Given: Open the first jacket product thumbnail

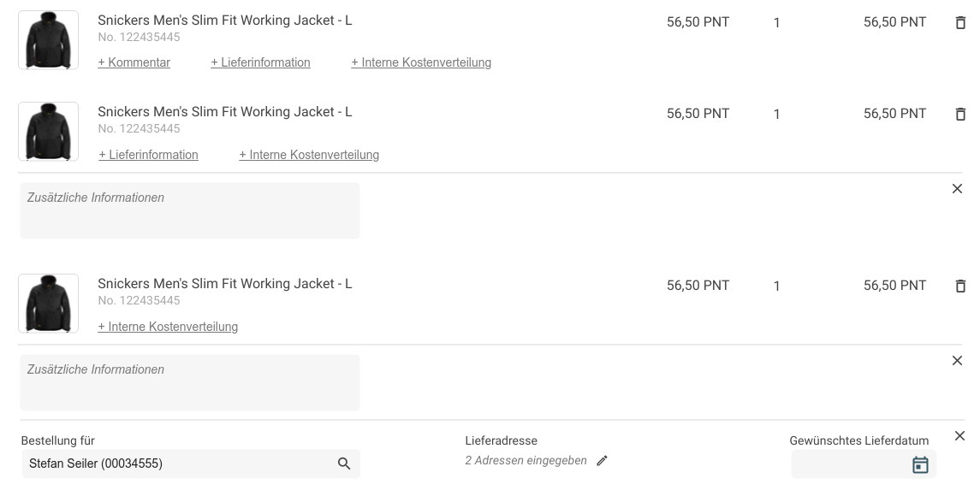Looking at the screenshot, I should (x=48, y=40).
